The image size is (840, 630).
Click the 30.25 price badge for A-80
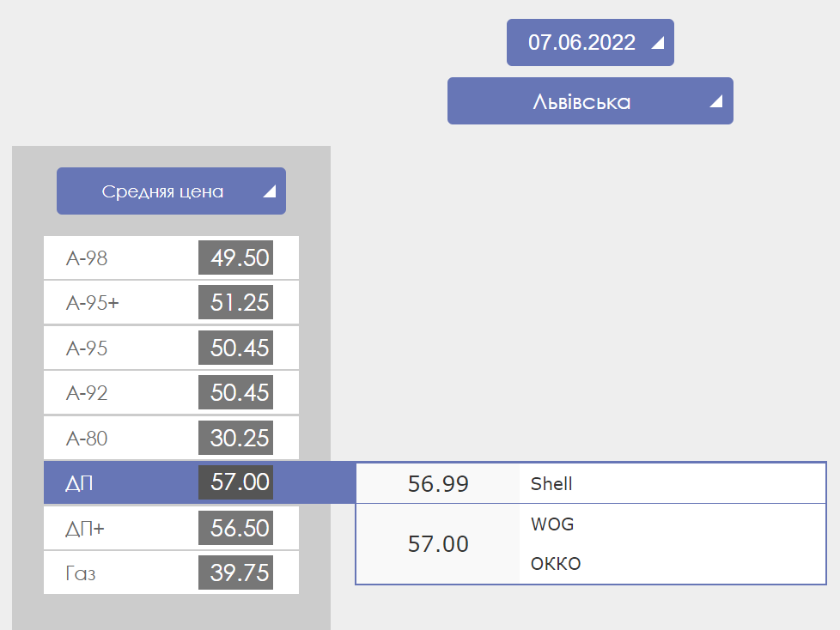click(235, 439)
